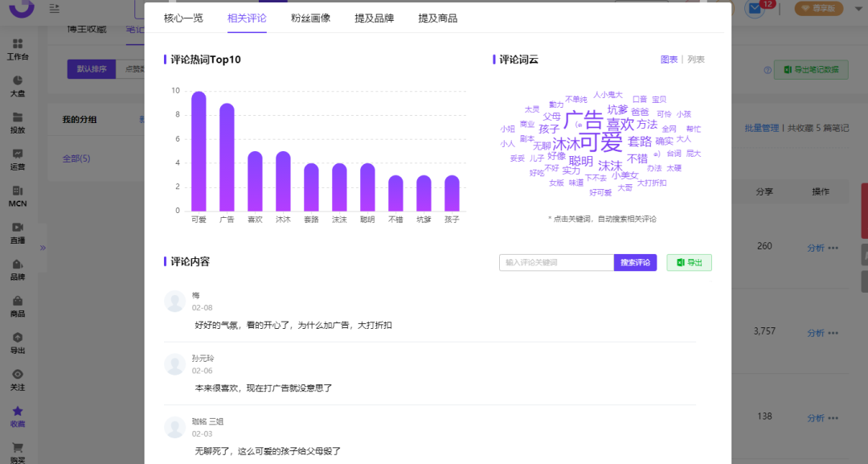
Task: Switch word cloud view to 列表
Action: point(696,60)
